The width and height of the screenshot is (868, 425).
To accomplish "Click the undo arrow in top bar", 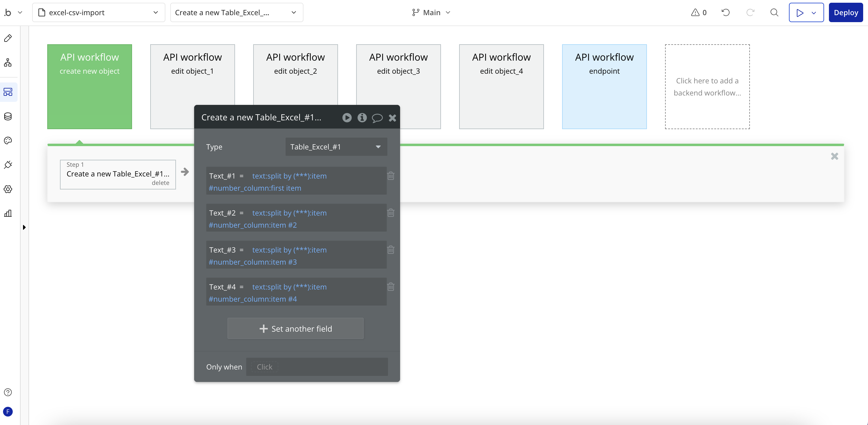I will pos(725,13).
